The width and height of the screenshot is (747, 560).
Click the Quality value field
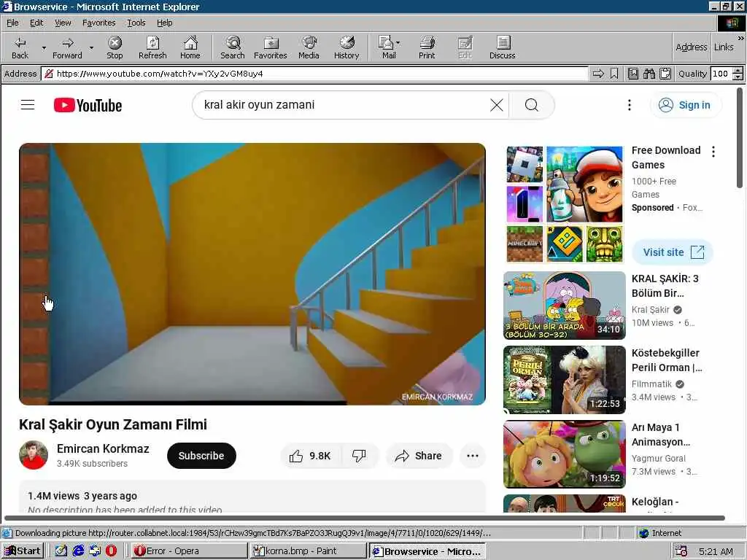pos(720,74)
